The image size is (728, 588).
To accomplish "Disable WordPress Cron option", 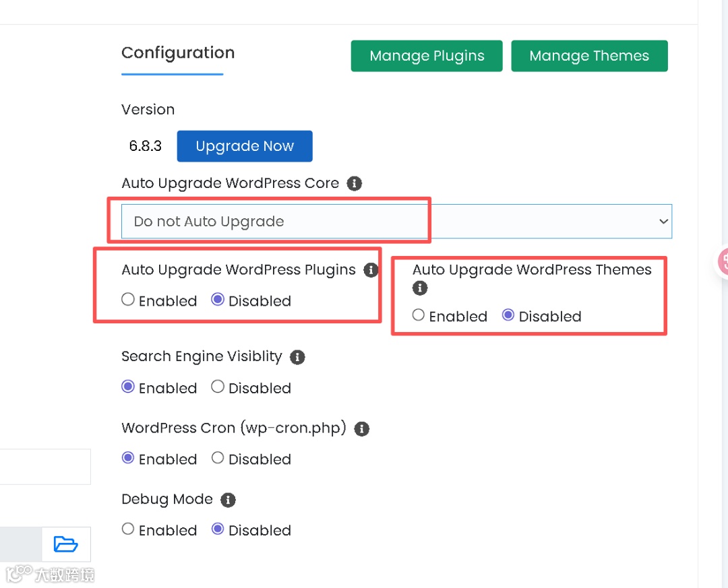I will (218, 458).
